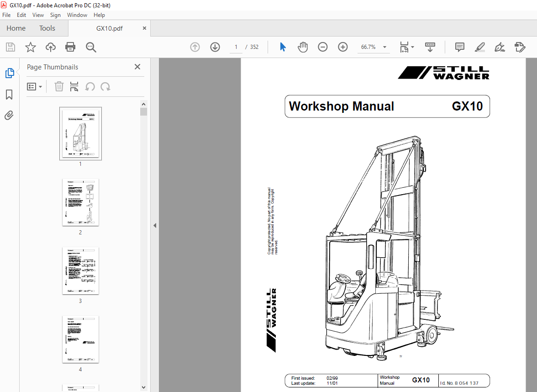Activate the Hand pan tool
Image resolution: width=537 pixels, height=392 pixels.
(x=303, y=47)
